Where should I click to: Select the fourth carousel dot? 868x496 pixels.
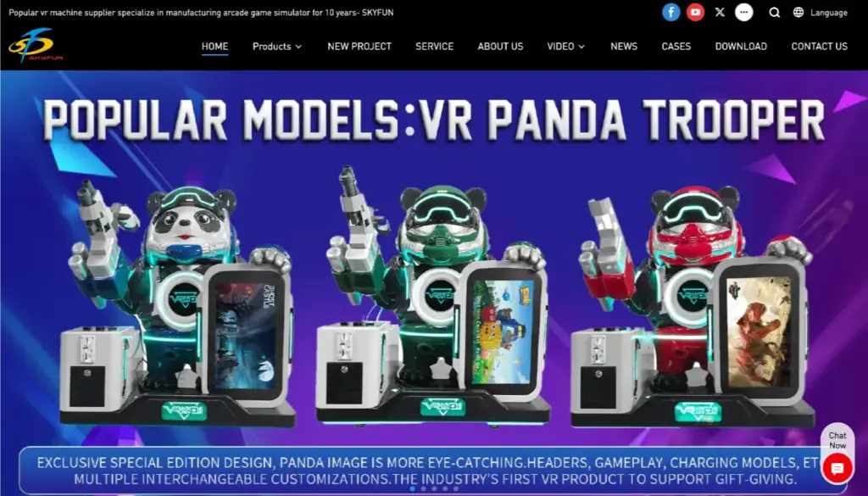(x=445, y=489)
